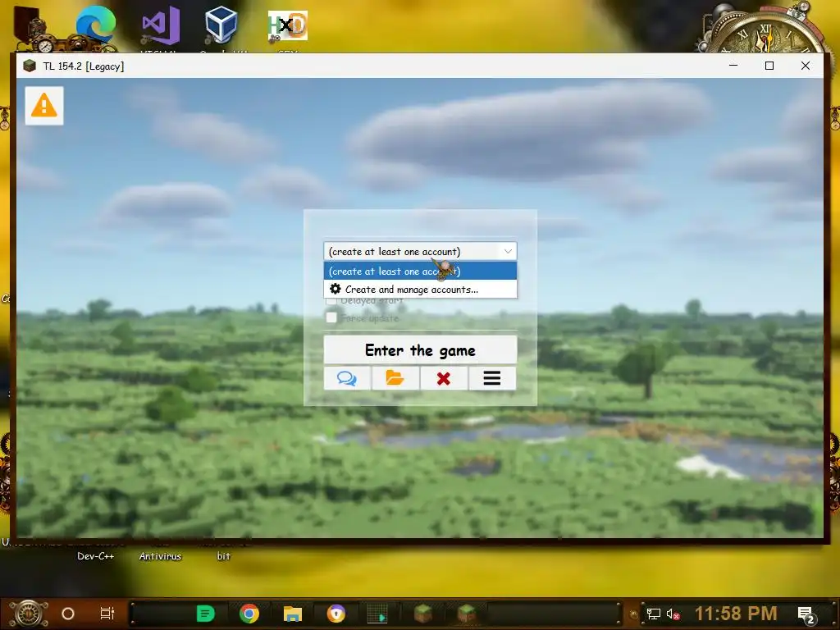Viewport: 840px width, 630px height.
Task: Click the 11:58 PM taskbar clock
Action: tap(736, 614)
